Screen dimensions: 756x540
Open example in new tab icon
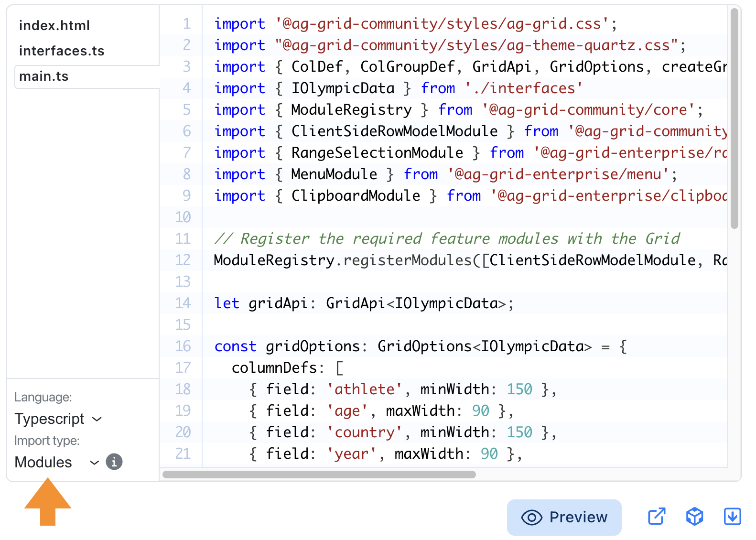(x=657, y=517)
